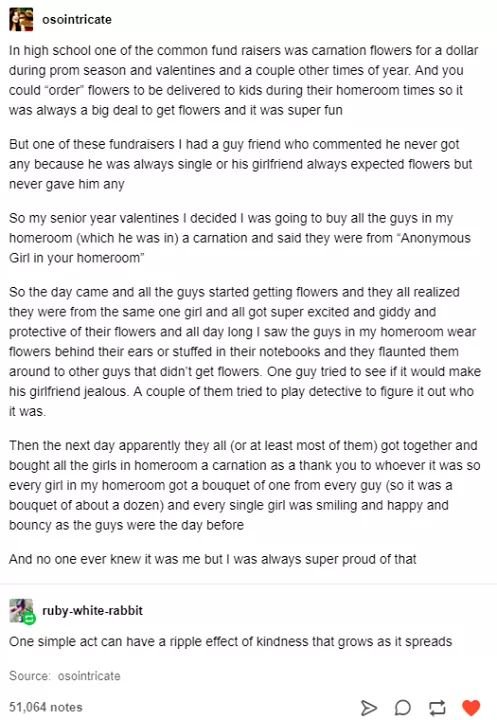Click the paragraph starting "In high school"
497x720 pixels.
(243, 80)
